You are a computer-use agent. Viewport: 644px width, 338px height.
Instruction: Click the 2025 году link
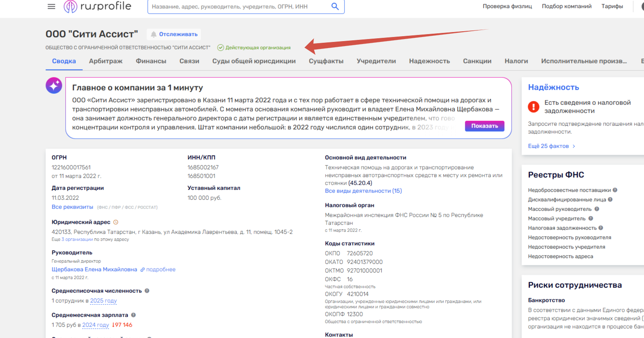103,301
